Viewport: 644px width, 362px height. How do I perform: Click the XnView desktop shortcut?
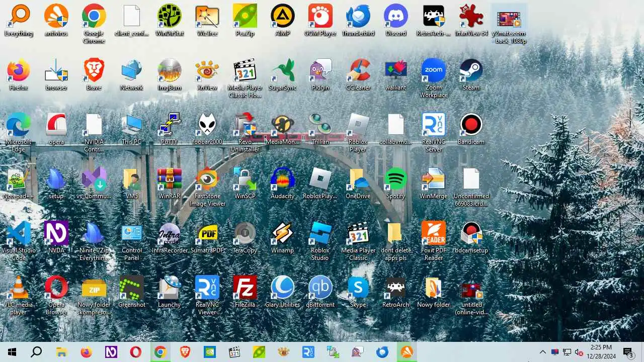click(207, 74)
